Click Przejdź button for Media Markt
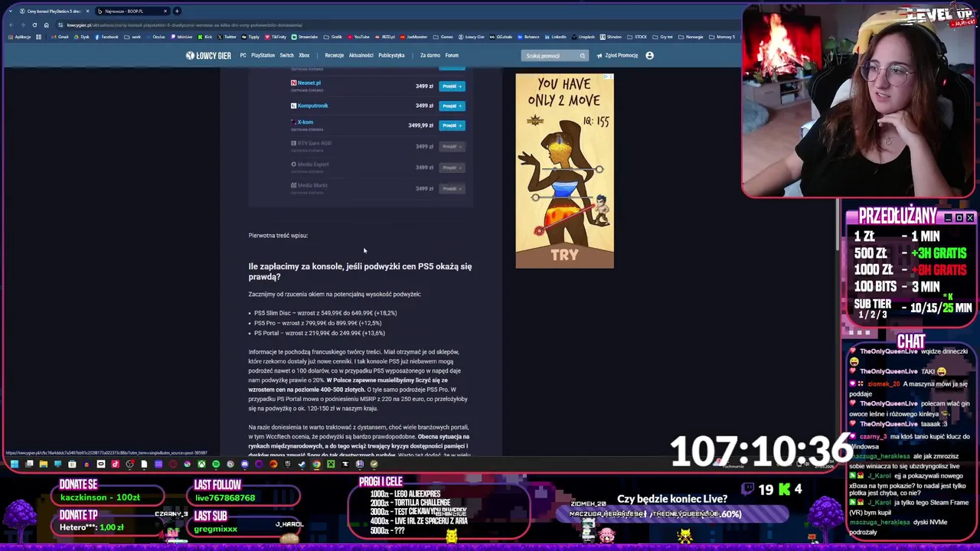Screen dimensions: 980x551 coord(452,188)
